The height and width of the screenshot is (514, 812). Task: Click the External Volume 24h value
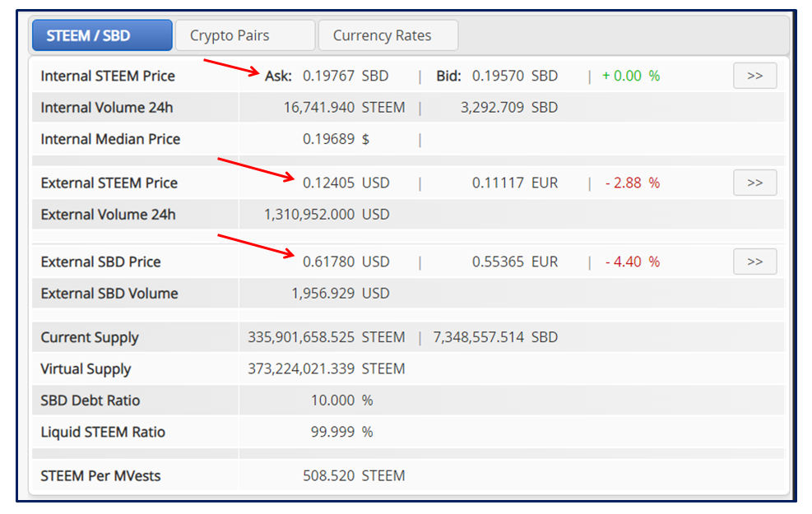click(327, 215)
